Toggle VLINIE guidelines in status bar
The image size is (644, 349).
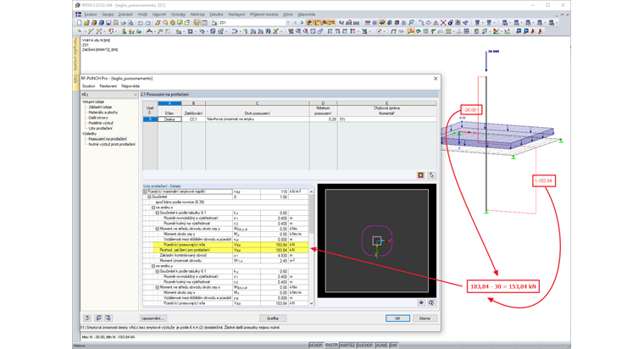(381, 346)
